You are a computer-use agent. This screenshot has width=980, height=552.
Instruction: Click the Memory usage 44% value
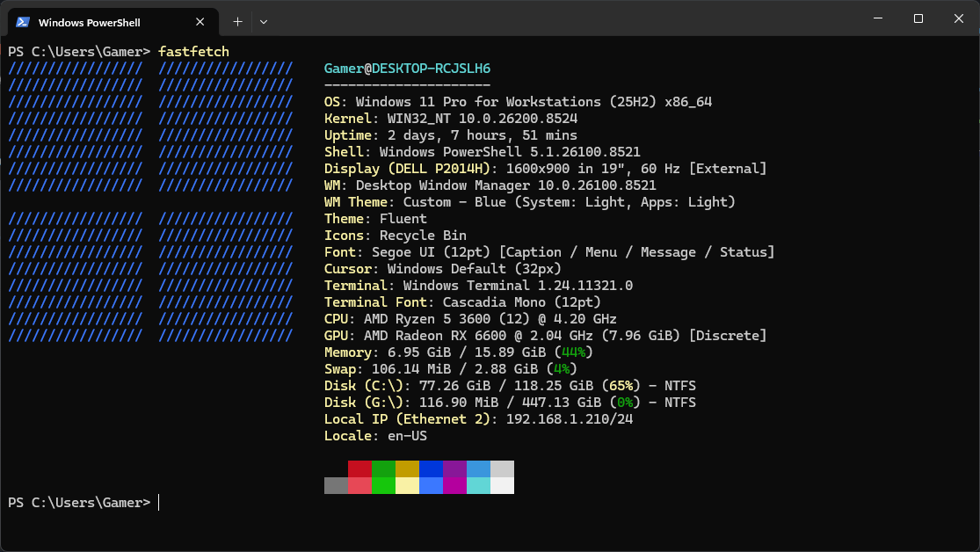(x=573, y=352)
